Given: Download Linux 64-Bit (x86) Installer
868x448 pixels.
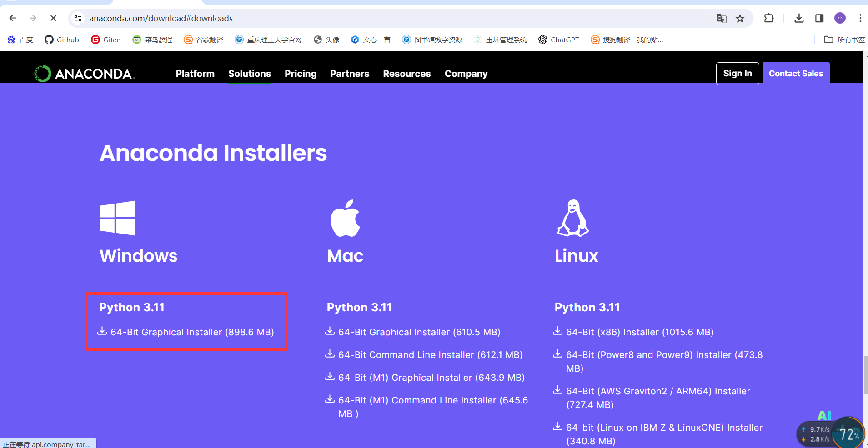Looking at the screenshot, I should (x=633, y=332).
